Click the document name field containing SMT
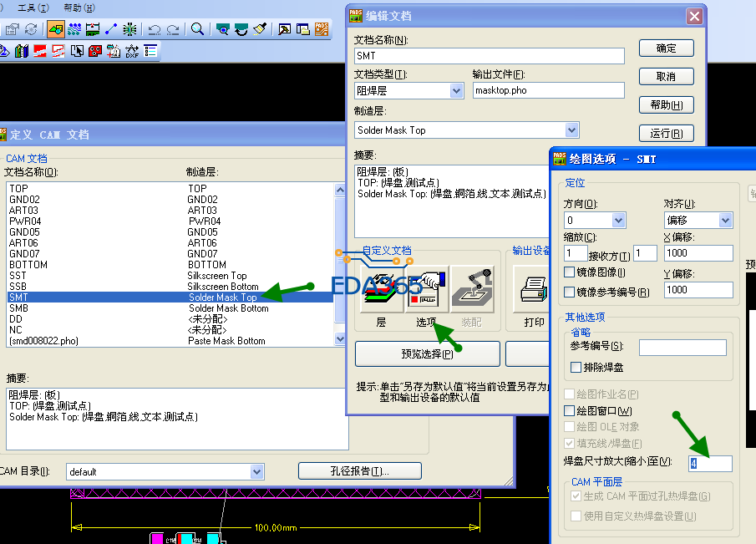Image resolution: width=756 pixels, height=544 pixels. pos(490,56)
